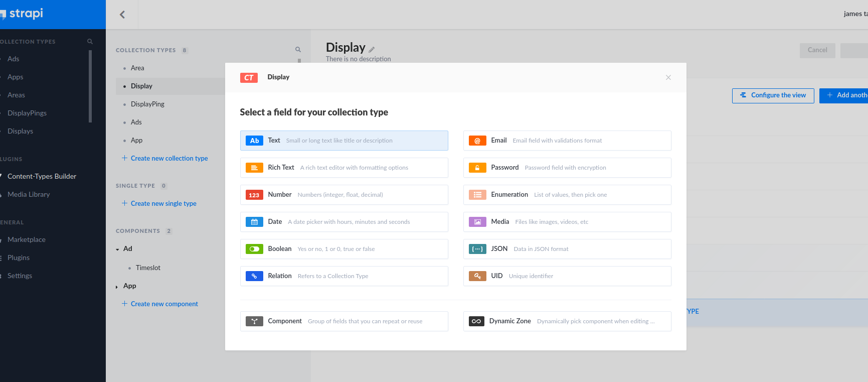Collapse the Ad component group
This screenshot has width=868, height=382.
[x=118, y=249]
